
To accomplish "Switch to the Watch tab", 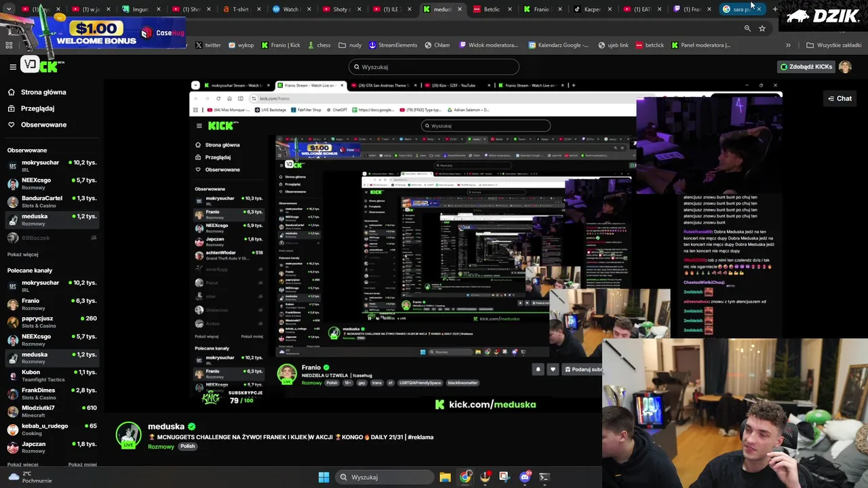I will tap(291, 9).
